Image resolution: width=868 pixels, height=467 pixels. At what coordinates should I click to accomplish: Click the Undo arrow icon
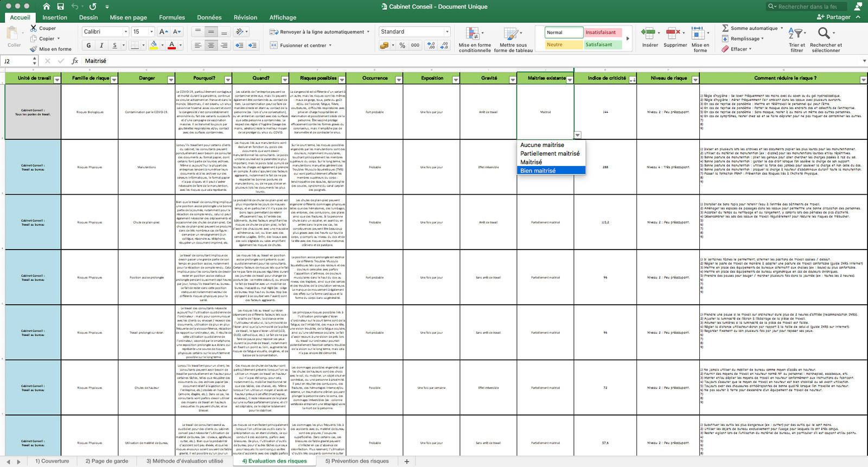point(75,7)
